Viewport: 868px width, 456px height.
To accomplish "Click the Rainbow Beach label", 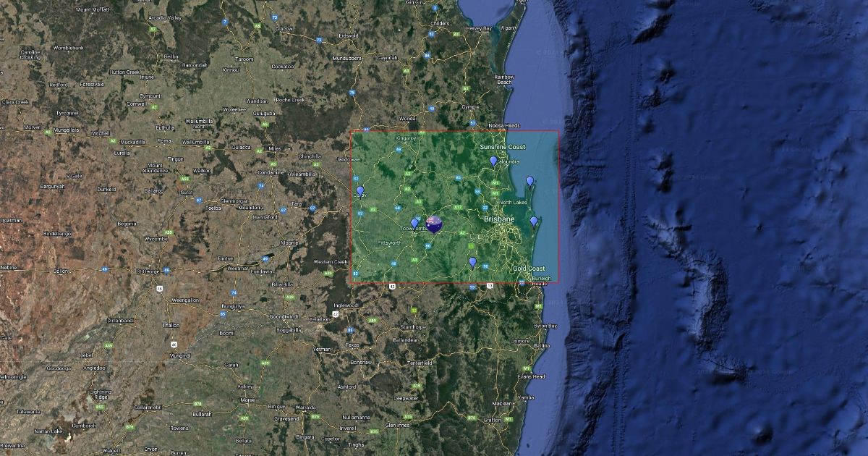I will pos(504,79).
